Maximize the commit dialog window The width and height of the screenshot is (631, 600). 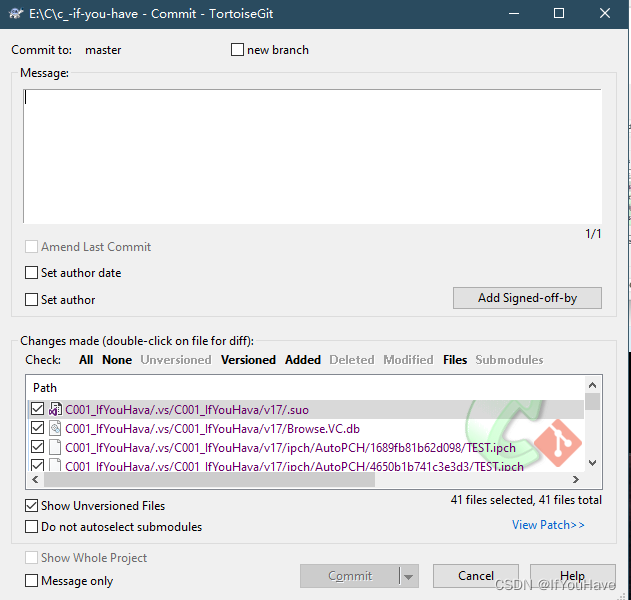coord(559,14)
